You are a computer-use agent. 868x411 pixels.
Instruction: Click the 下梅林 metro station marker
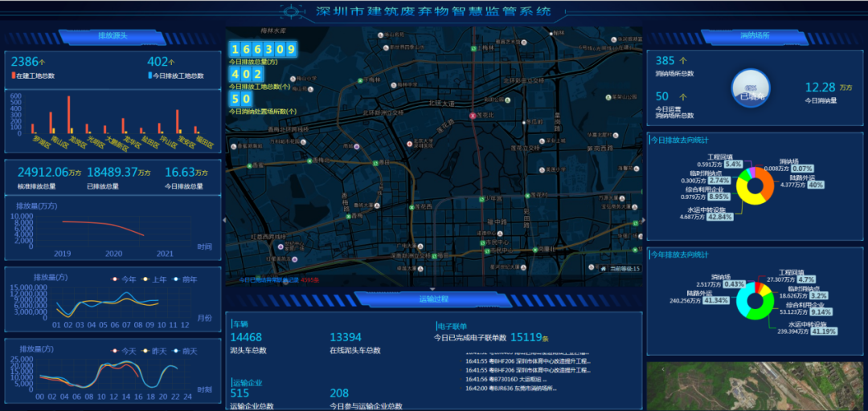pyautogui.click(x=360, y=81)
